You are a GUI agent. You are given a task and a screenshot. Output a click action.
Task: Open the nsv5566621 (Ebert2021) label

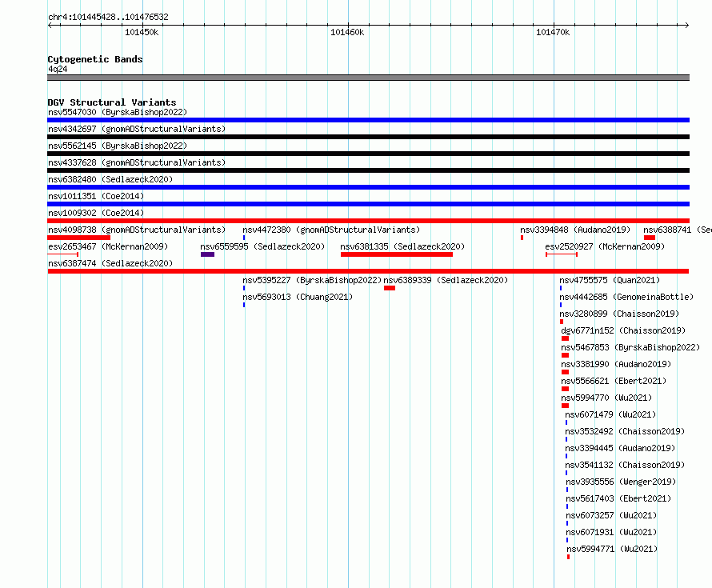point(614,381)
